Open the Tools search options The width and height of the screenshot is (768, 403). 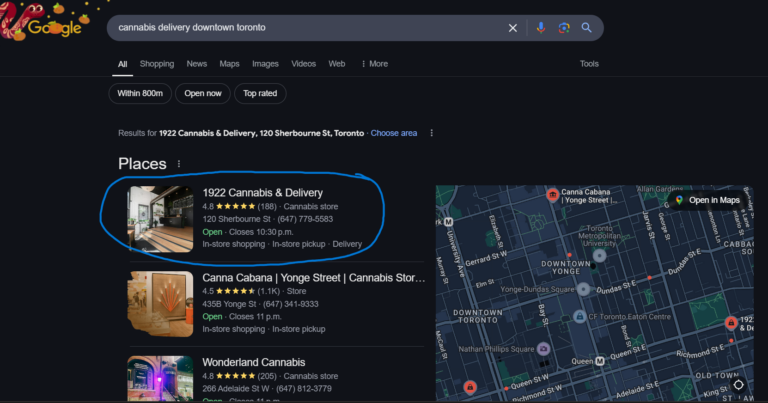[x=589, y=64]
